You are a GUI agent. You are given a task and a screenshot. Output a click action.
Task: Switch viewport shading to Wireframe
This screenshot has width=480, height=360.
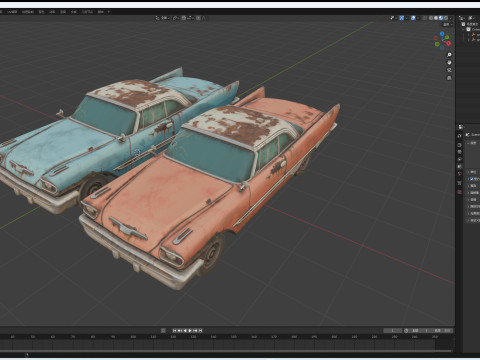pos(431,18)
